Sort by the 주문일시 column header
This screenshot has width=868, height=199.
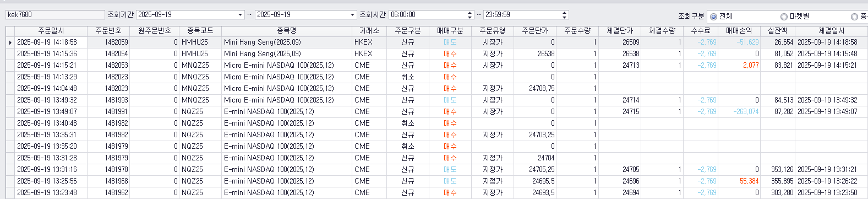51,31
